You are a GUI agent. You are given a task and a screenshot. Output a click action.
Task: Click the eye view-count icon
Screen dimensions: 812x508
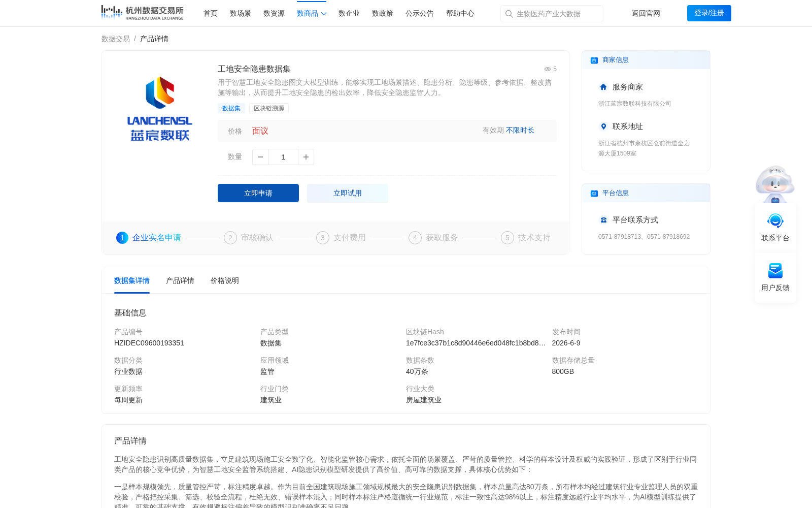pos(548,69)
